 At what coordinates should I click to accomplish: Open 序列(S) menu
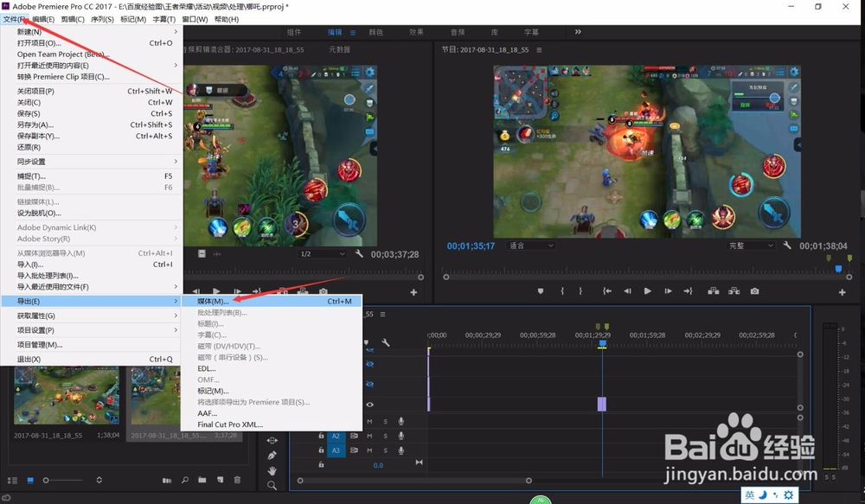coord(102,19)
